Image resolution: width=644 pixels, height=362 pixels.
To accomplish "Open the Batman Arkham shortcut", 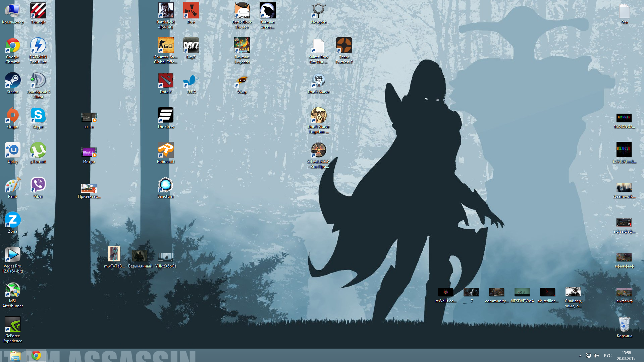I will coord(268,16).
